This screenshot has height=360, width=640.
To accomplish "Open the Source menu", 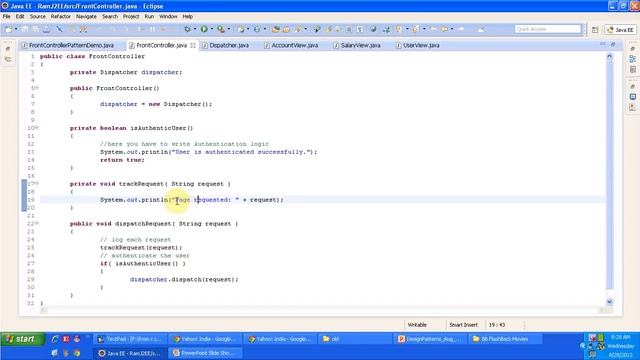I will click(38, 17).
